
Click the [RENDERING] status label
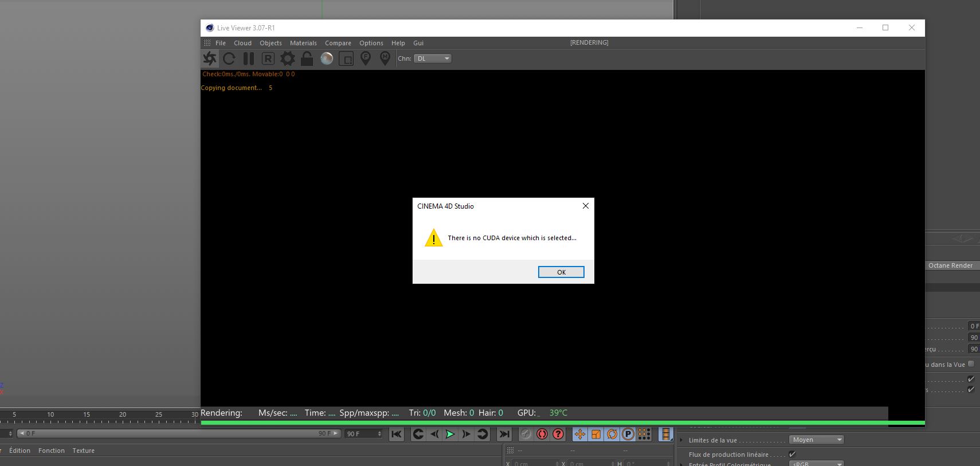(589, 42)
